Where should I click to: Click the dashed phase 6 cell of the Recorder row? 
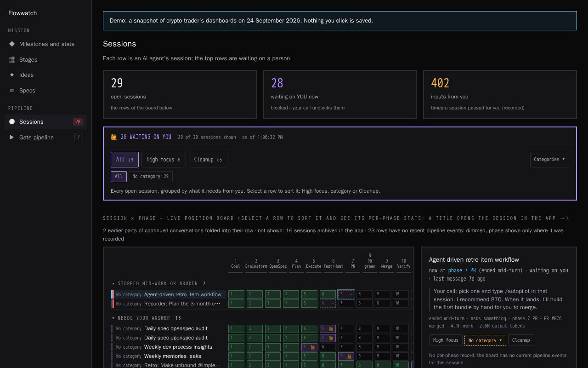click(328, 304)
